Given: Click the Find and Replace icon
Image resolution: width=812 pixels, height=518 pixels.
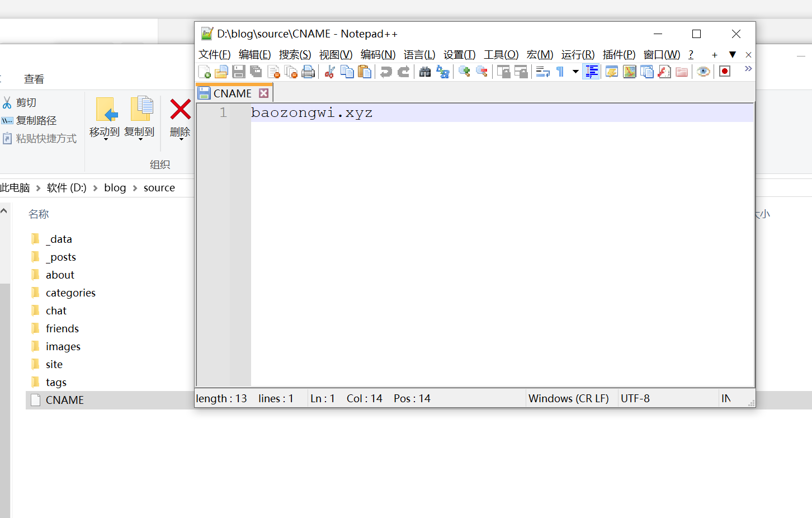Looking at the screenshot, I should [x=443, y=72].
